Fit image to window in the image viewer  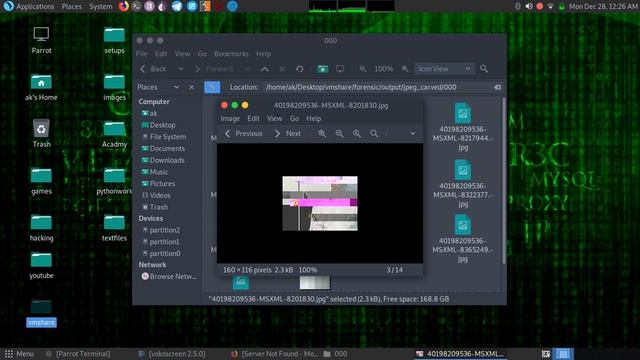(374, 133)
